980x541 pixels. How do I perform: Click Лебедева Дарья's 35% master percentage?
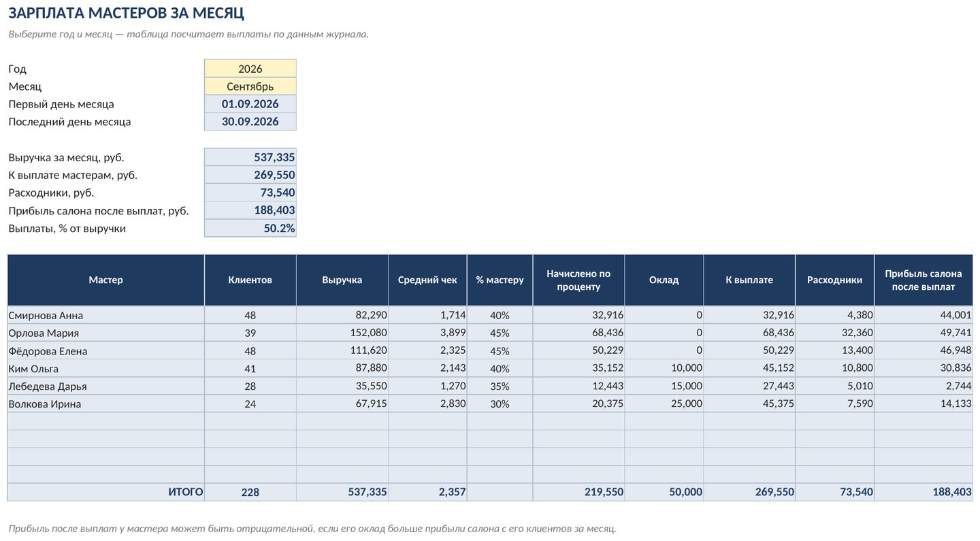click(500, 386)
